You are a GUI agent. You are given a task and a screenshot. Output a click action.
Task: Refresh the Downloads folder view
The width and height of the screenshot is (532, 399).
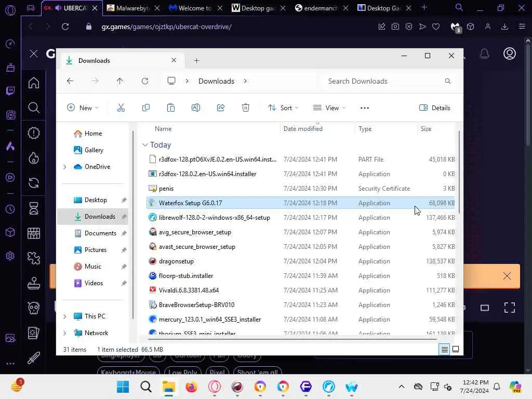pyautogui.click(x=145, y=81)
